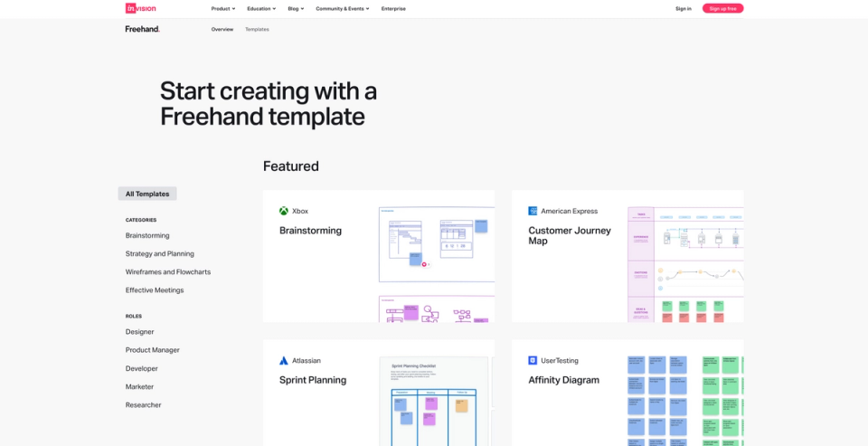Filter by Brainstorming category
The height and width of the screenshot is (446, 868).
[147, 235]
